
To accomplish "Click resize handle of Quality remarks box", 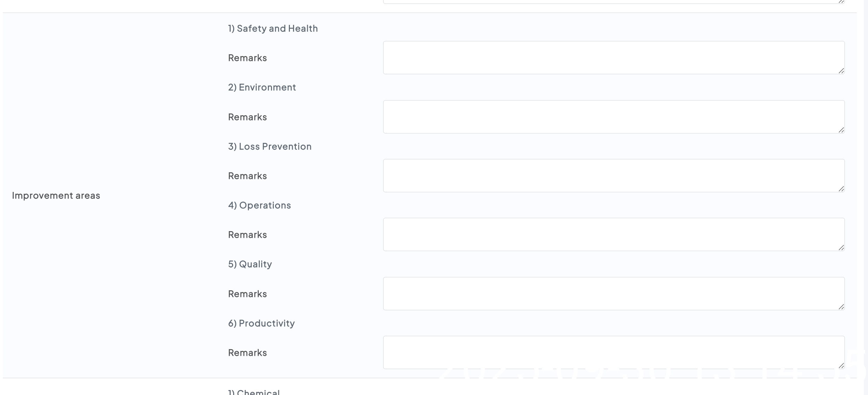I will coord(841,307).
